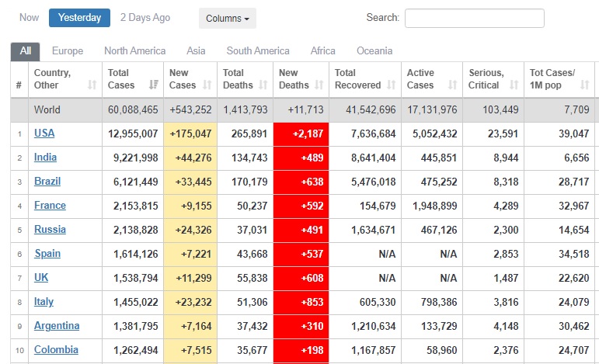The height and width of the screenshot is (364, 599).
Task: Switch to 2 Days Ago view
Action: 145,18
